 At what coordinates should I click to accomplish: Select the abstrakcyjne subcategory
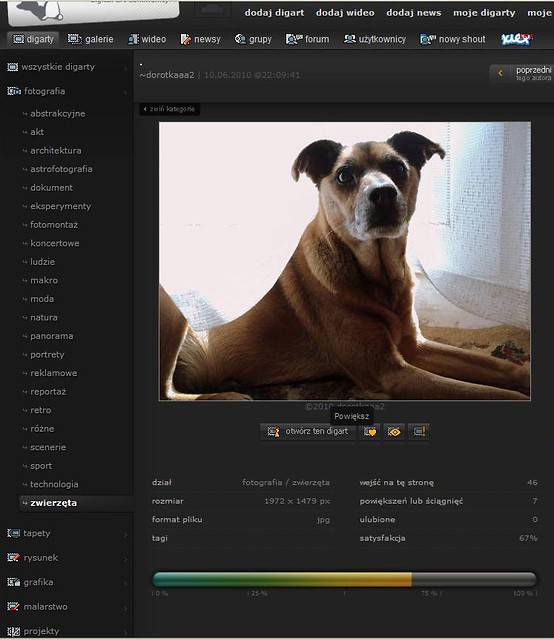pos(58,113)
